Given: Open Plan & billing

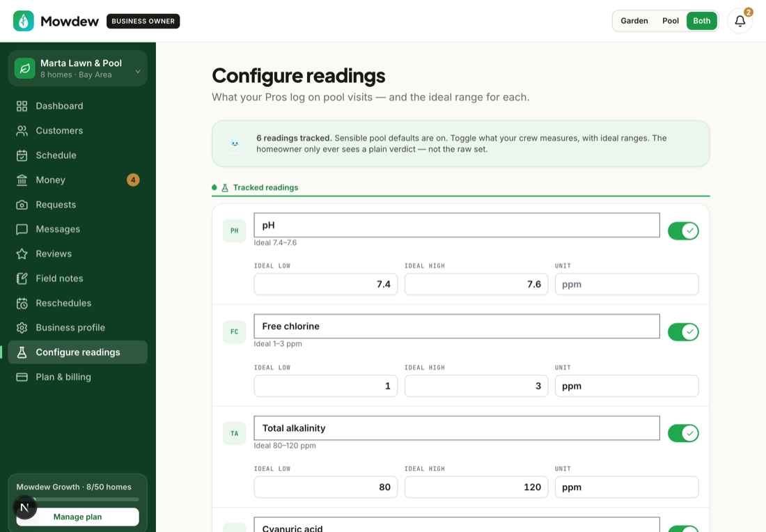Looking at the screenshot, I should tap(78, 377).
